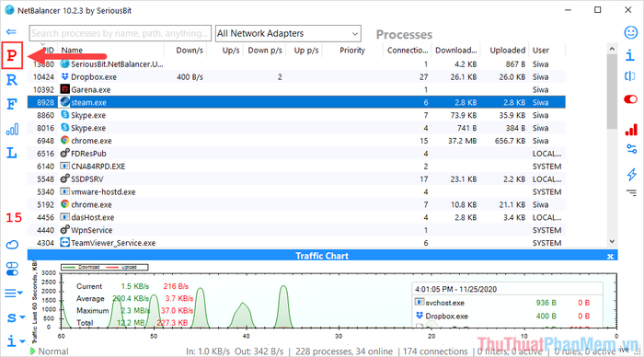Sort by the Connections column header
The height and width of the screenshot is (357, 644).
(x=408, y=50)
